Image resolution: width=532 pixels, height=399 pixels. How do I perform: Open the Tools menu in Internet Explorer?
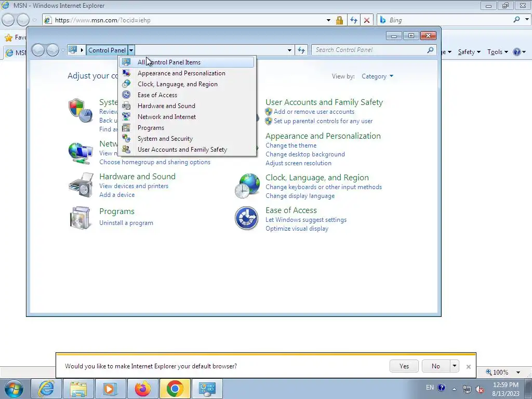[497, 52]
